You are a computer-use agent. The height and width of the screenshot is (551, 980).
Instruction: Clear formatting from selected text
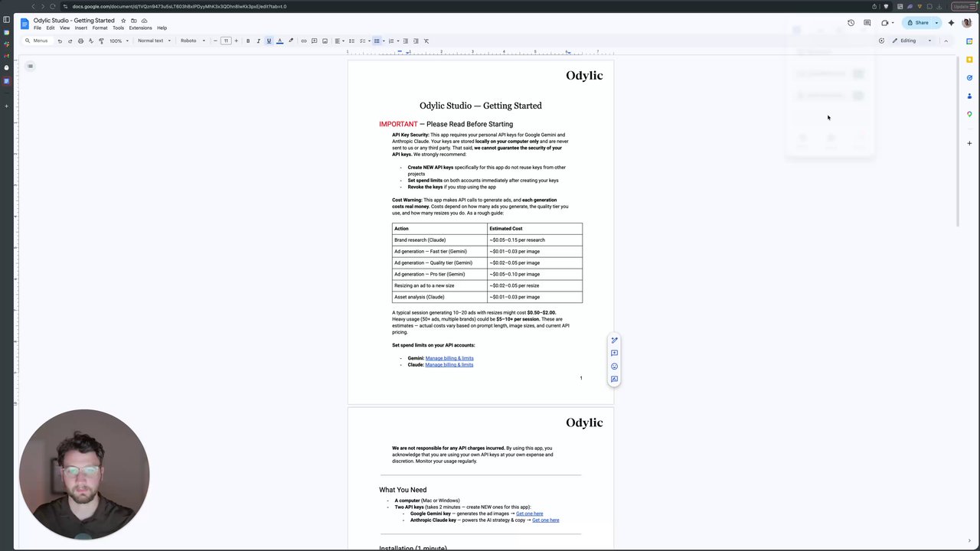click(x=426, y=41)
